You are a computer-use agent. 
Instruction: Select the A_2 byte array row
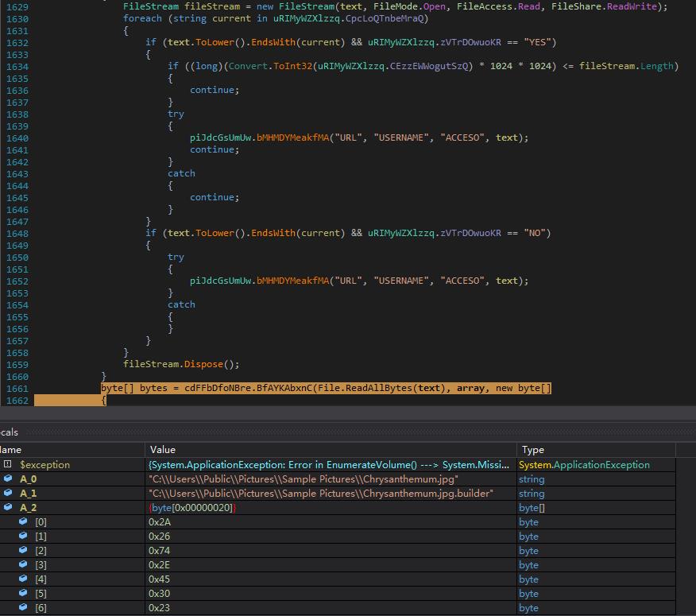[x=338, y=507]
